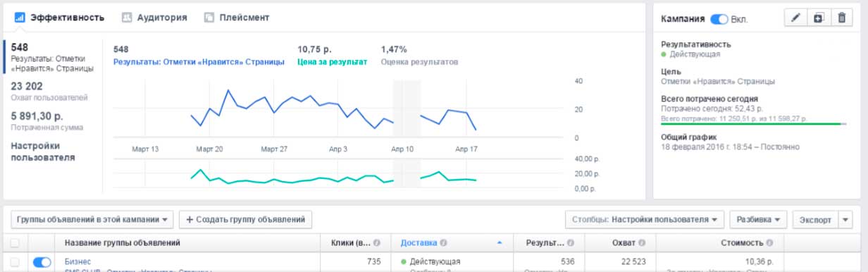Switch to the Аудитория tab
Image resolution: width=868 pixels, height=272 pixels.
point(154,17)
